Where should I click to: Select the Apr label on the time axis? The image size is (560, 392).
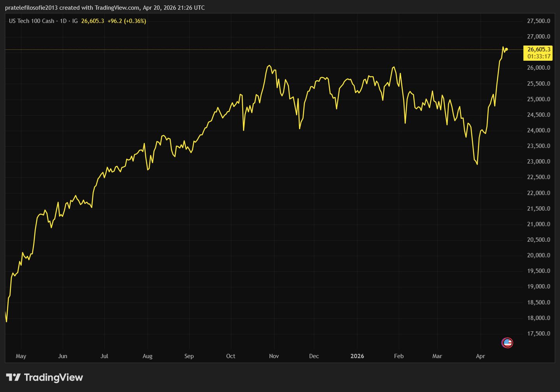481,356
